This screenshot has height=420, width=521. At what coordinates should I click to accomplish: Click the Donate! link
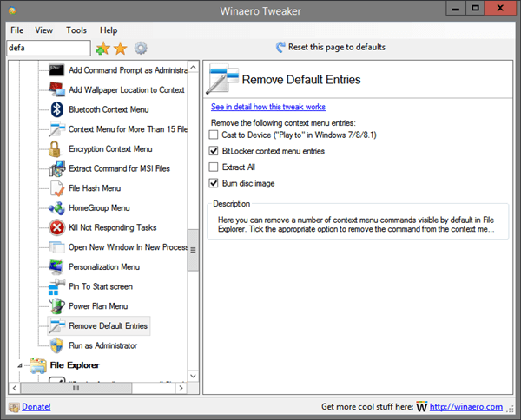pos(36,407)
